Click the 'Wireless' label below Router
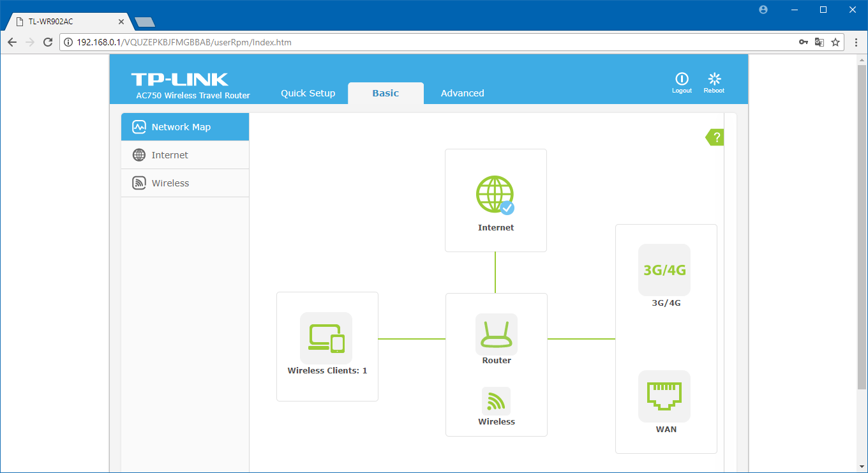The width and height of the screenshot is (868, 473). coord(497,422)
